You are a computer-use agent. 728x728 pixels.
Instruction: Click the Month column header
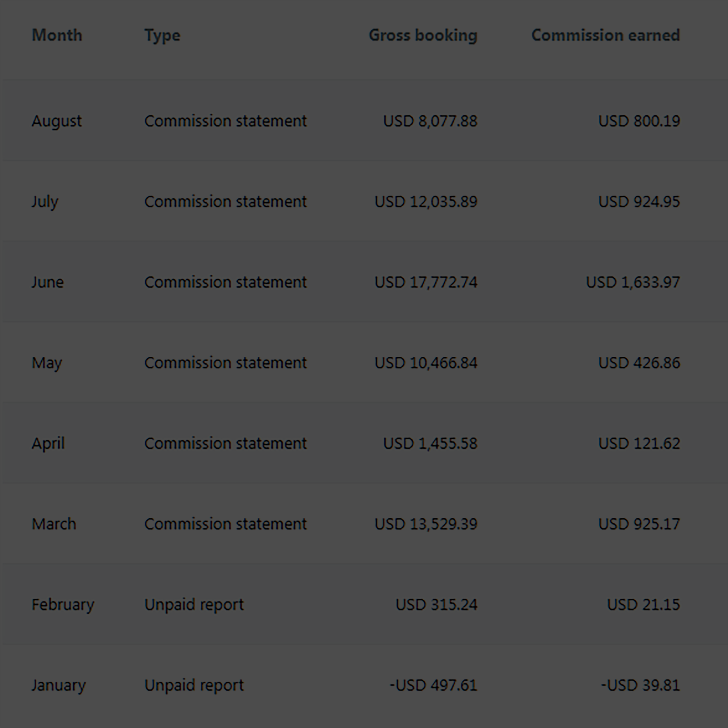pos(57,35)
